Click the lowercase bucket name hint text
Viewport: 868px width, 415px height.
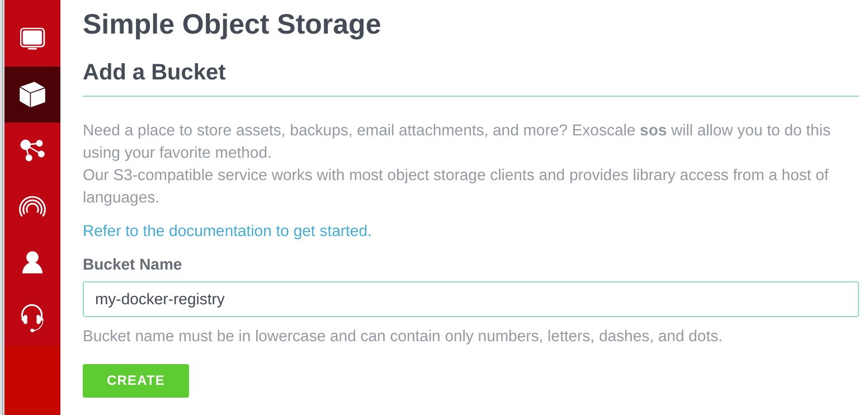coord(402,336)
